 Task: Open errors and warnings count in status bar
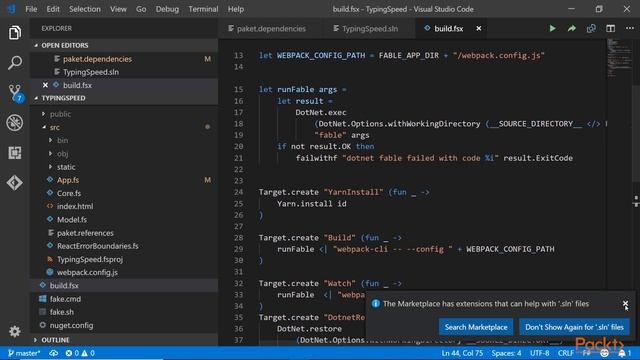click(x=80, y=353)
